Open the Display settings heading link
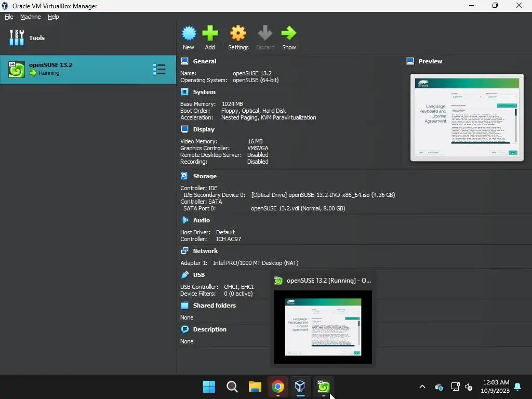The image size is (532, 399). (x=204, y=129)
